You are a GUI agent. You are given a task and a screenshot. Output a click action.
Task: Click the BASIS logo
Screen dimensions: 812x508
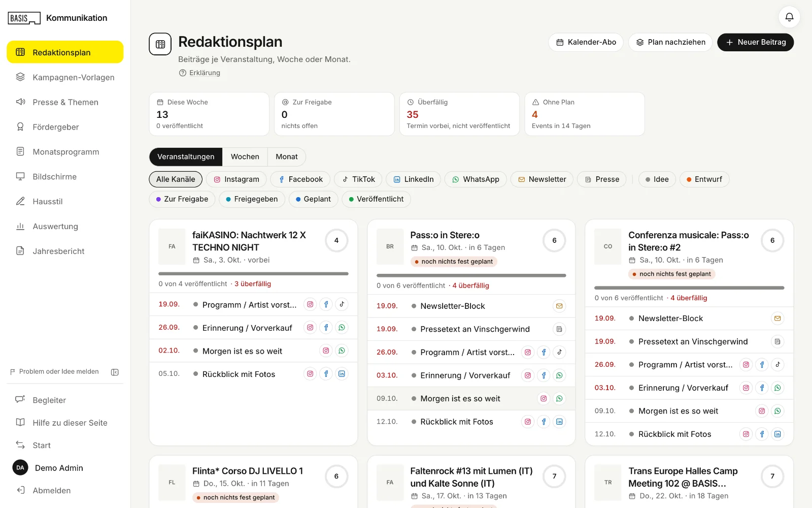pyautogui.click(x=24, y=18)
